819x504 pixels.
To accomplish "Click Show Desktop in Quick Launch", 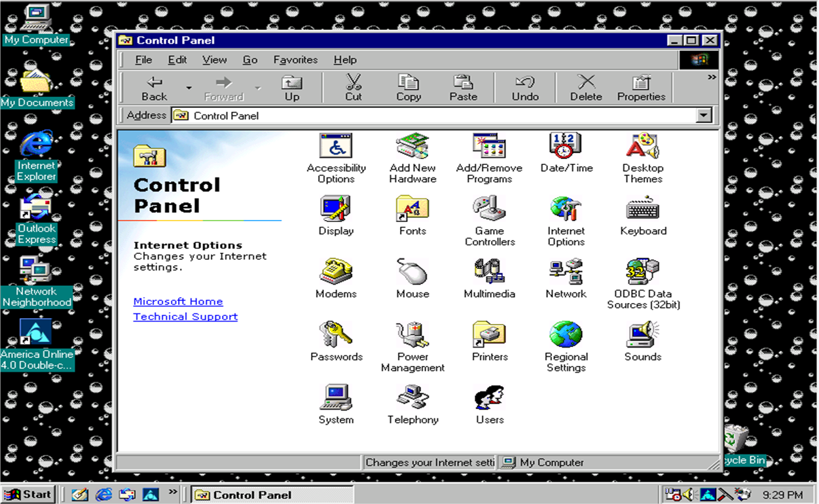I will click(80, 494).
